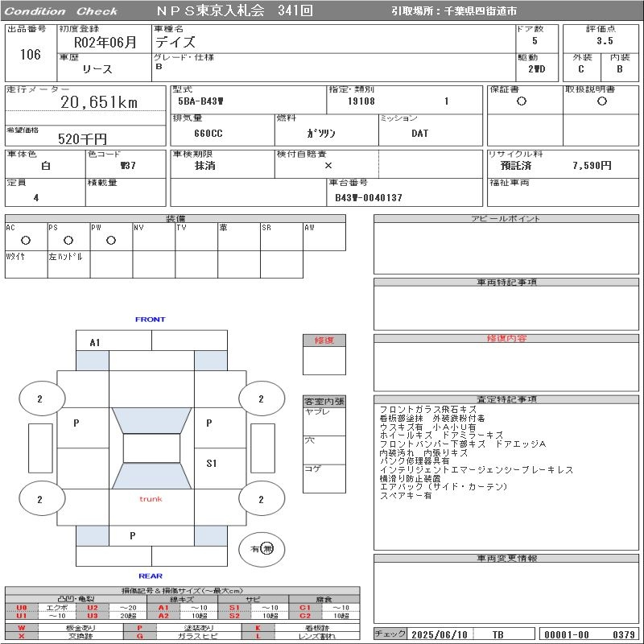Image resolution: width=644 pixels, height=644 pixels.
Task: Click the blue "FRONT" diagram label
Action: [x=150, y=320]
